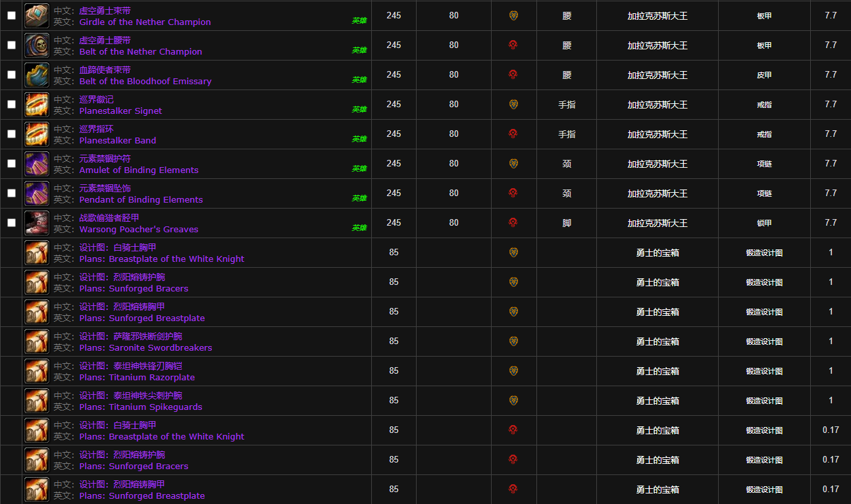851x504 pixels.
Task: Open the Warsong Poacher's Greaves link
Action: pos(139,230)
